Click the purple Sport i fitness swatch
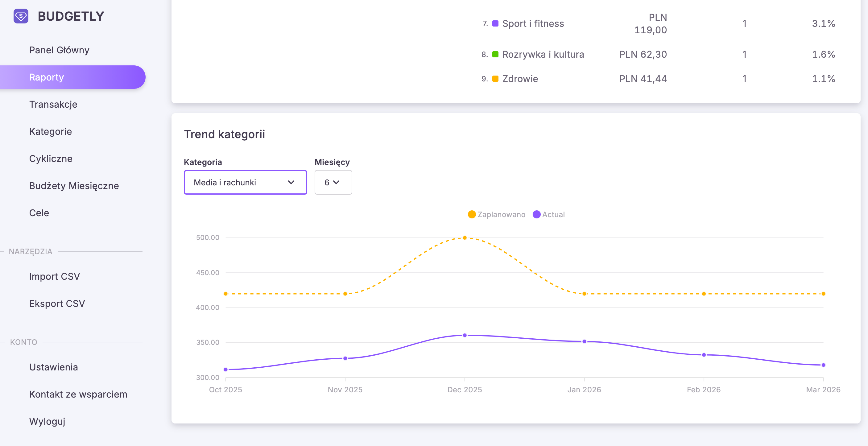 (495, 23)
